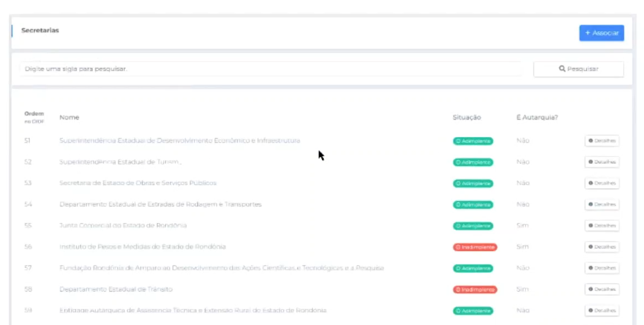Open Detalhes for Junta Comercial row

point(602,225)
